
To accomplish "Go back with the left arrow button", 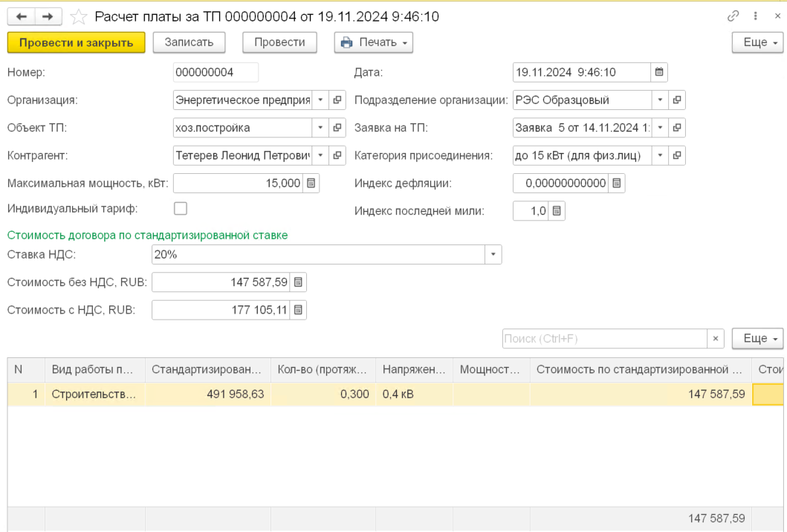I will point(22,16).
